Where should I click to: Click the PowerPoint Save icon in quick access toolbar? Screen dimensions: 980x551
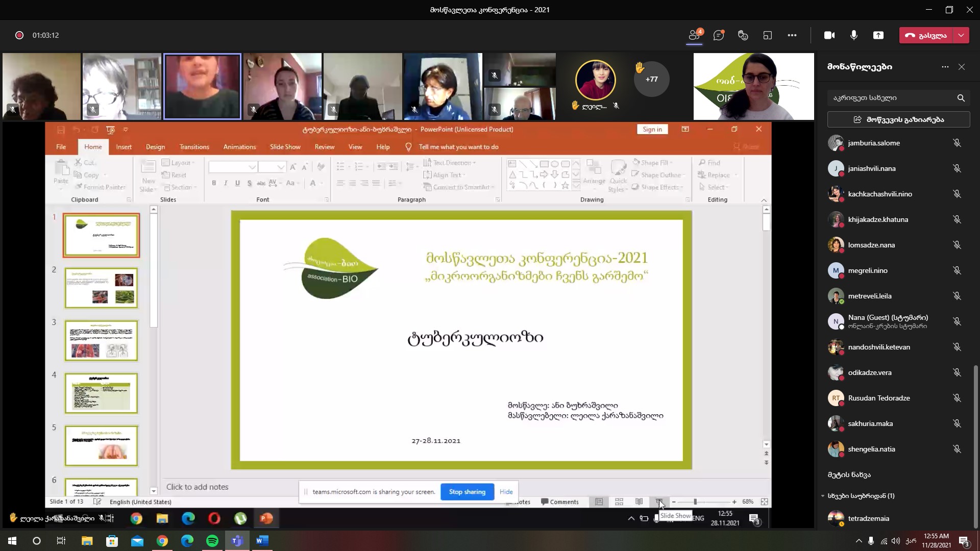click(61, 130)
